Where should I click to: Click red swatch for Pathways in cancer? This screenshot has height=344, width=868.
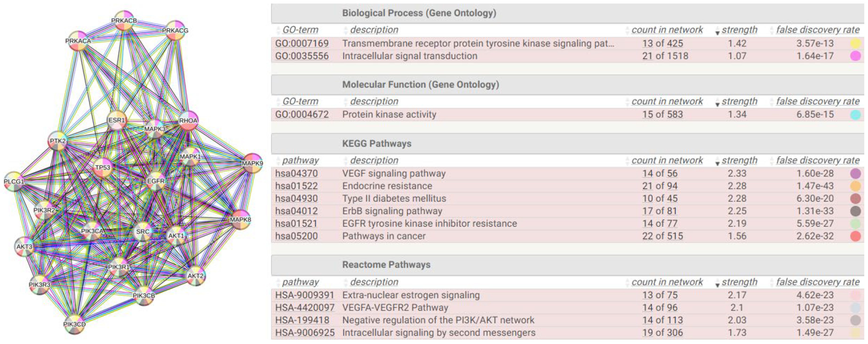855,236
